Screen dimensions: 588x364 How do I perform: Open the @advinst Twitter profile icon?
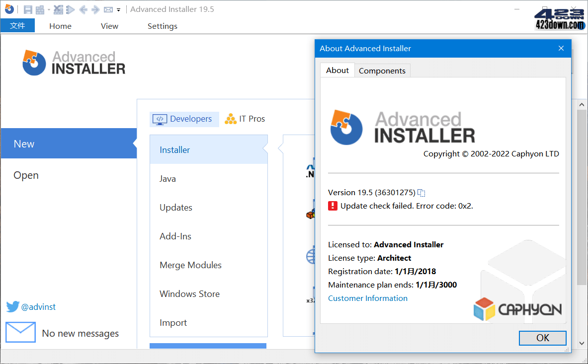coord(12,306)
